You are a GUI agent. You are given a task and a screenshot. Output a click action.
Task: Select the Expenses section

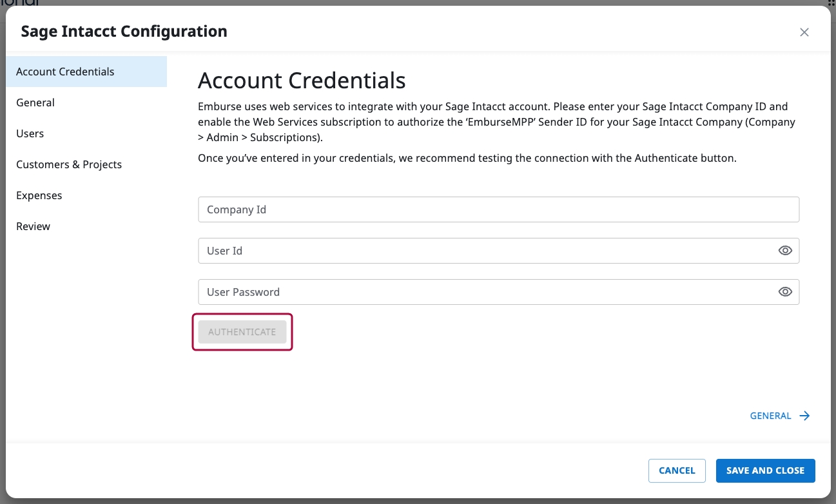tap(86, 195)
